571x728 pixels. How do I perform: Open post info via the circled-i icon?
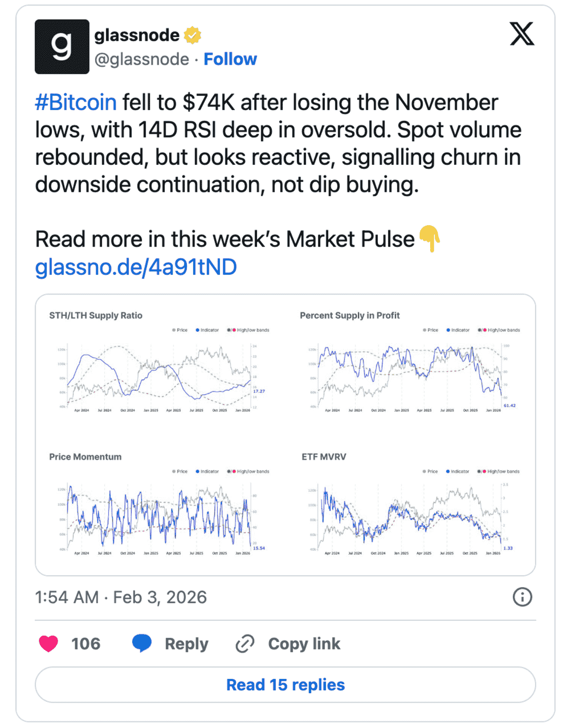click(522, 597)
